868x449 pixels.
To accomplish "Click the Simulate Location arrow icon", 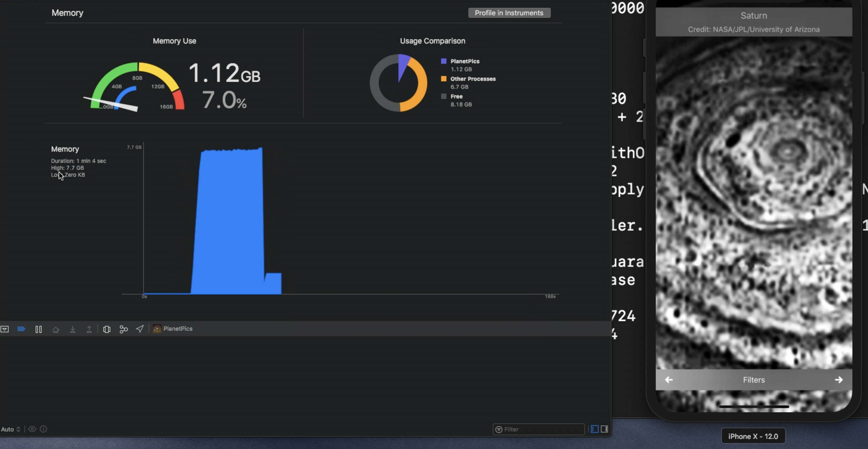I will pos(140,329).
